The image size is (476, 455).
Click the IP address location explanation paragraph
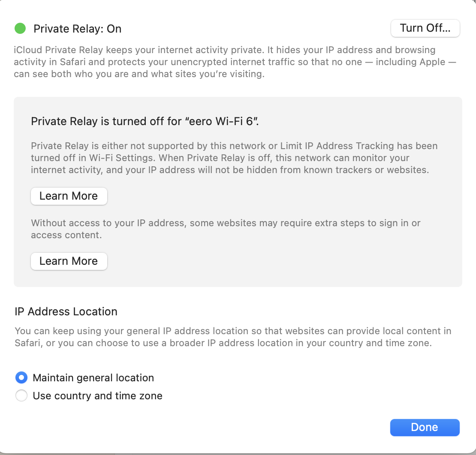click(233, 337)
